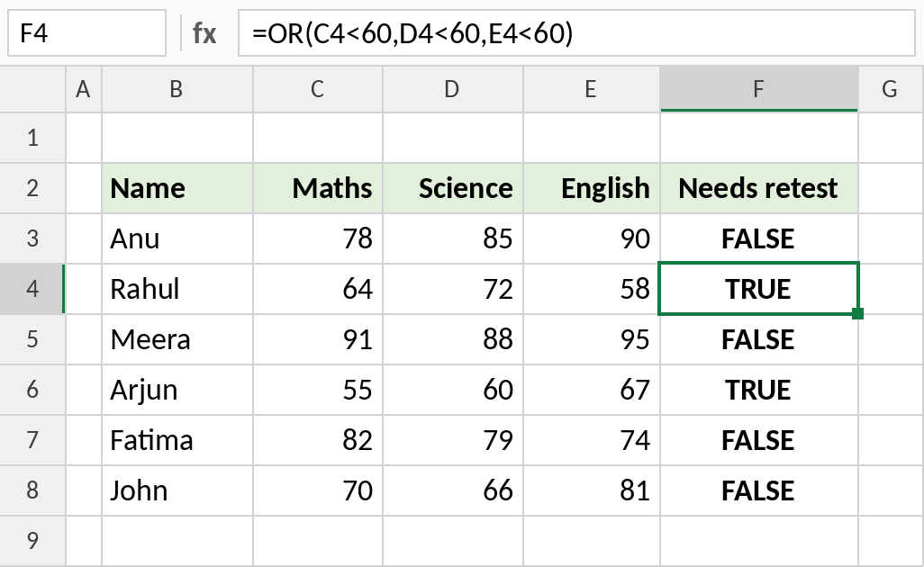Click the FALSE result in John's row
Screen dimensions: 924x567
(759, 490)
